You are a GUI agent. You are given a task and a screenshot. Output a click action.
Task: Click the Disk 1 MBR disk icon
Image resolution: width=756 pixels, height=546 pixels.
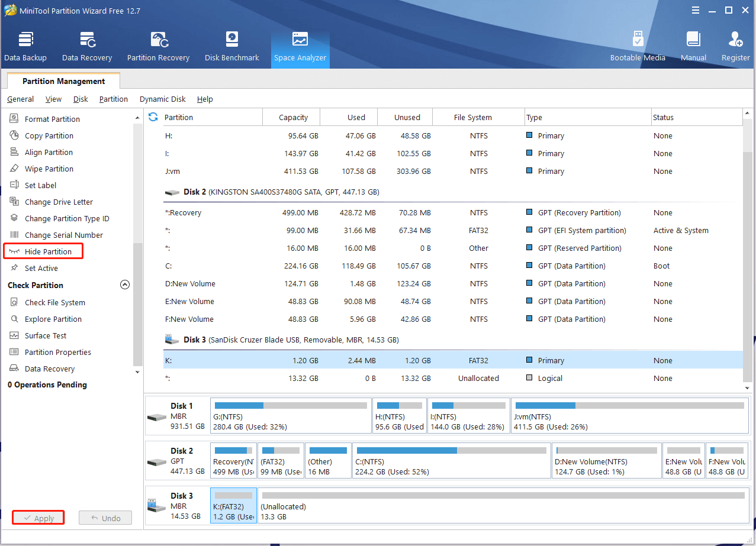tap(156, 417)
